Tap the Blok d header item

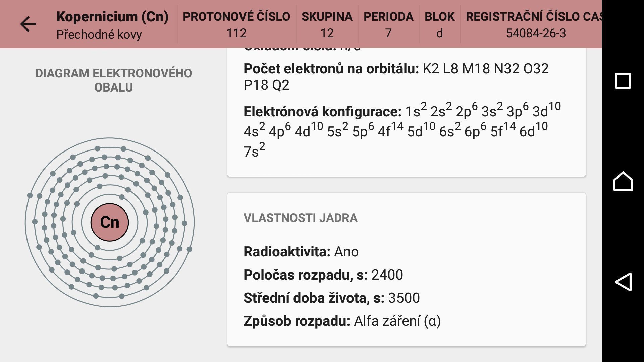point(440,24)
